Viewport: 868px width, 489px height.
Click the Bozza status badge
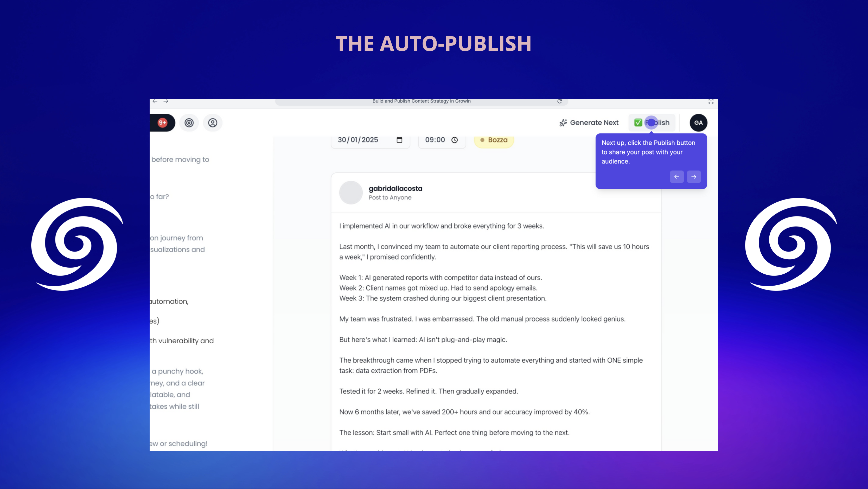(x=494, y=140)
